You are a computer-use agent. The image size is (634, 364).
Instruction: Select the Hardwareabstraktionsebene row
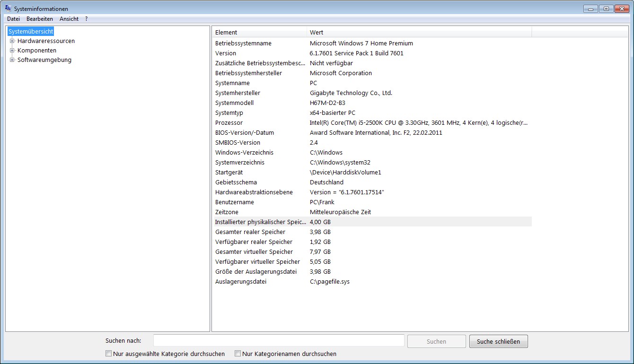tap(372, 192)
